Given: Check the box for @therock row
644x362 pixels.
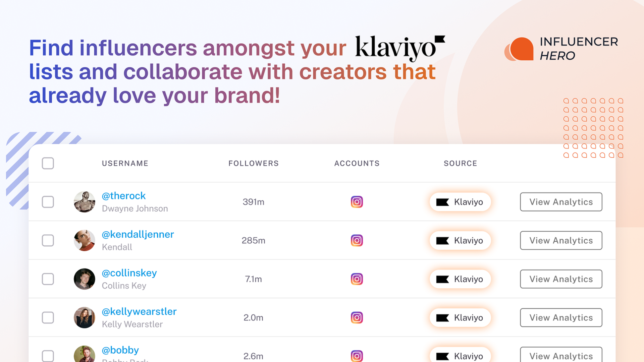Looking at the screenshot, I should [x=48, y=202].
